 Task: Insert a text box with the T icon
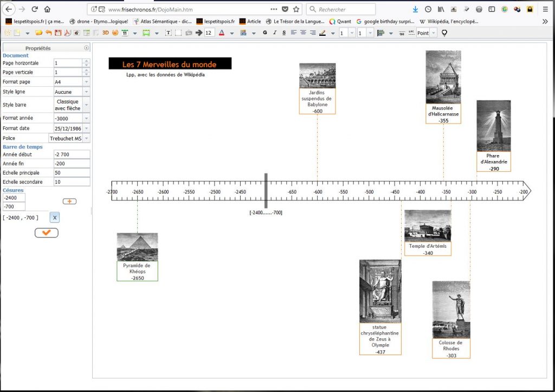point(168,33)
